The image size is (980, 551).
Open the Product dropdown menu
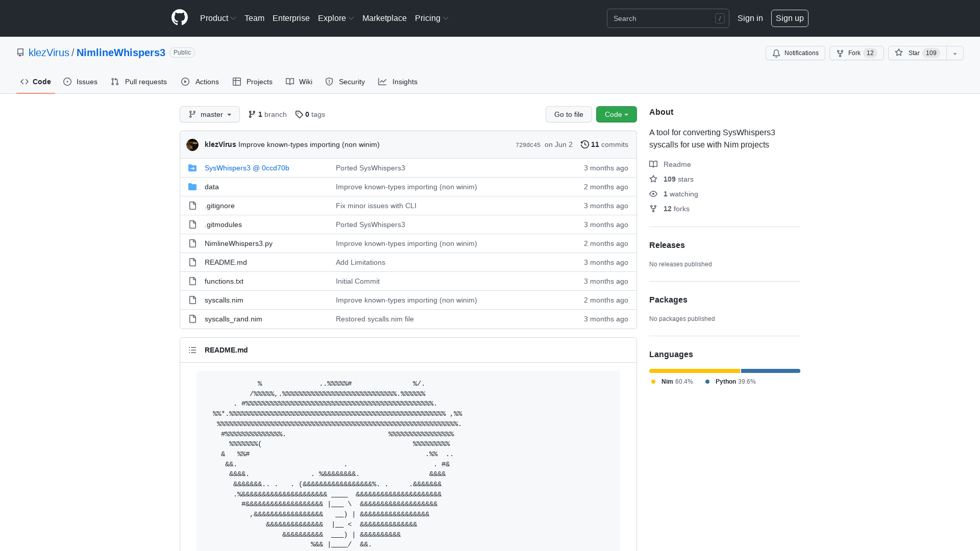click(218, 18)
